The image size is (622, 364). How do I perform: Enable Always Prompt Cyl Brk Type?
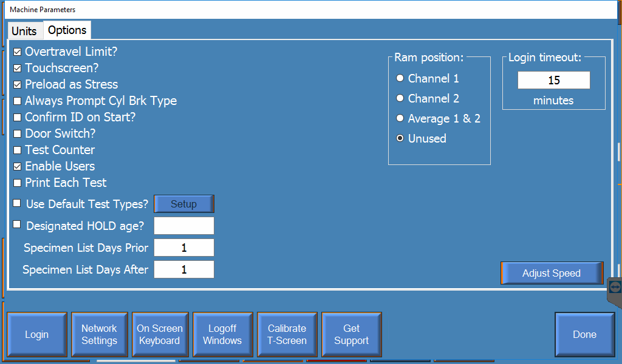[x=17, y=101]
